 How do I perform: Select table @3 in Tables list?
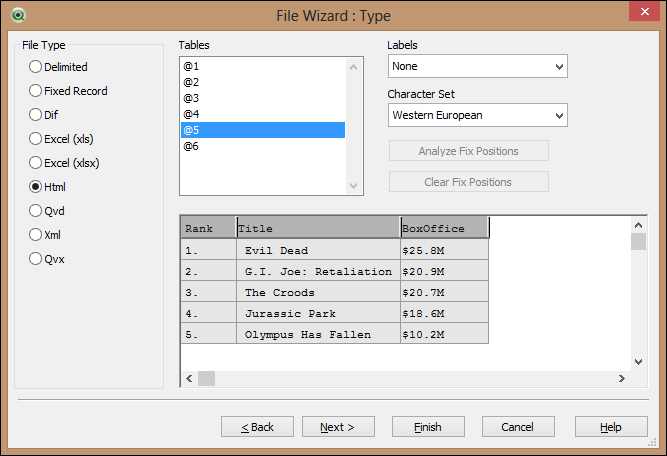(263, 98)
